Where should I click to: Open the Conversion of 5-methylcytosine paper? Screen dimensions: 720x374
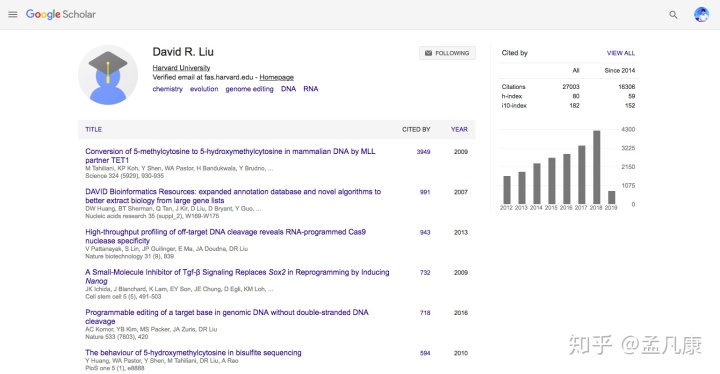pyautogui.click(x=230, y=155)
